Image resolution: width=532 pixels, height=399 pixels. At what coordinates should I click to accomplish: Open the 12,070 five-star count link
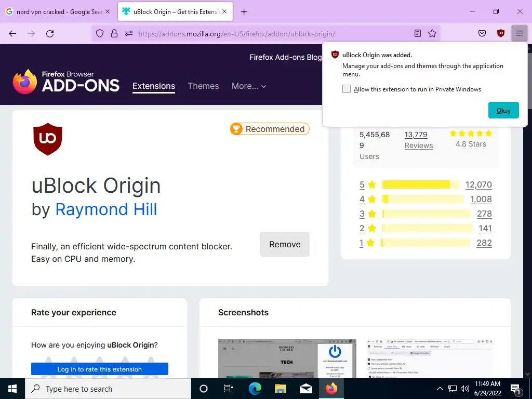point(478,184)
